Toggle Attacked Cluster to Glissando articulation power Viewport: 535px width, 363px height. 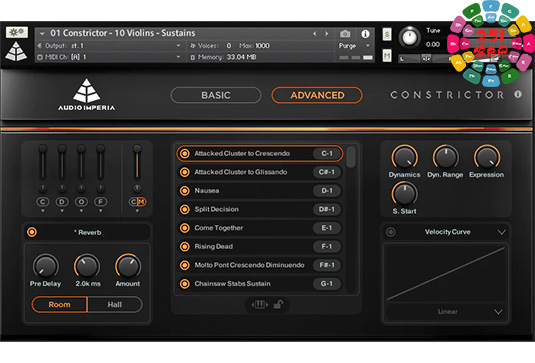coord(185,172)
